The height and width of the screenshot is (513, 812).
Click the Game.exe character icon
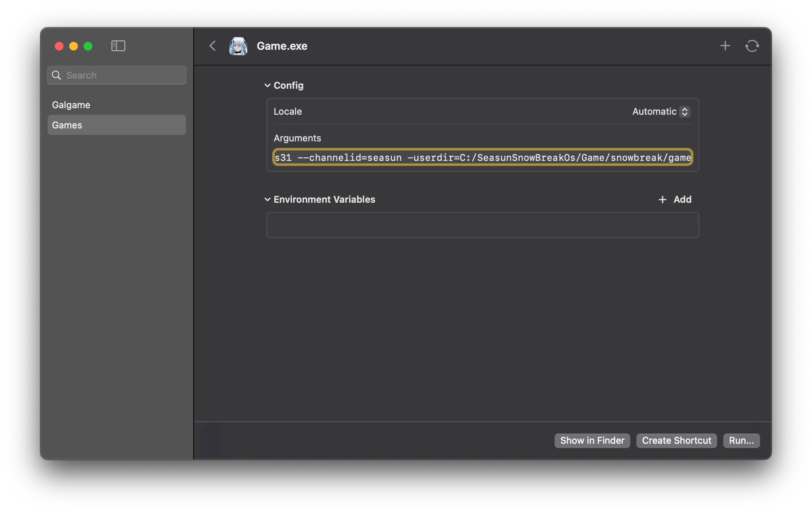[238, 46]
